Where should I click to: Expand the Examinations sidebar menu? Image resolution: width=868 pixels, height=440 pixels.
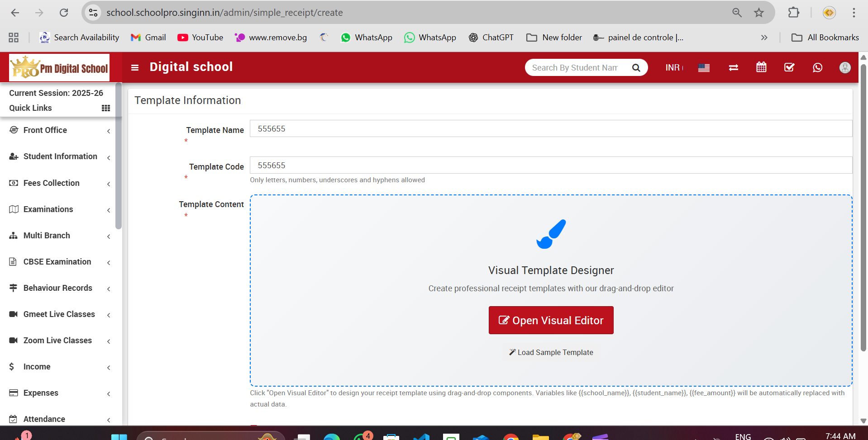coord(48,209)
